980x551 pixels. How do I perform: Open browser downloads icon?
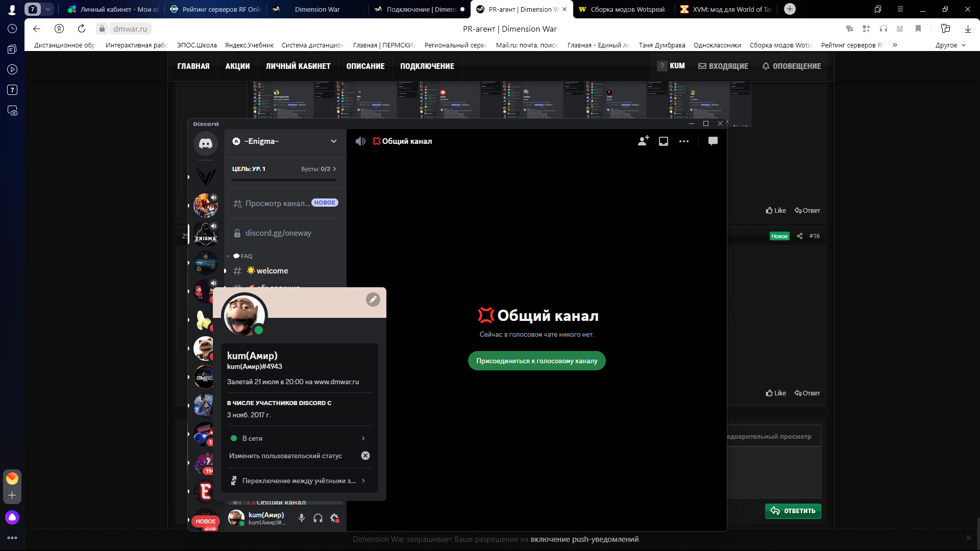pos(968,29)
